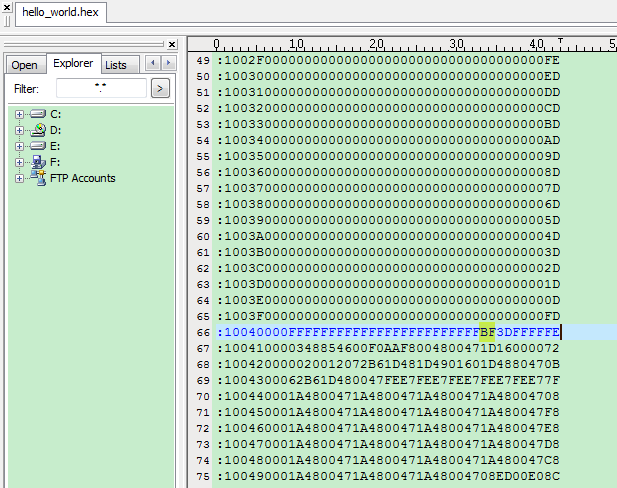Switch to the Lists tab
The height and width of the screenshot is (488, 617).
[116, 65]
